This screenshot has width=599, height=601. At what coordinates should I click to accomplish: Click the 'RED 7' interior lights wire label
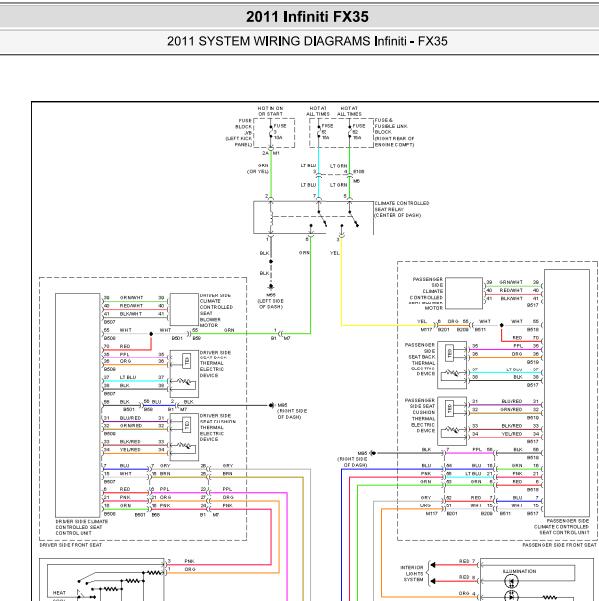point(467,561)
